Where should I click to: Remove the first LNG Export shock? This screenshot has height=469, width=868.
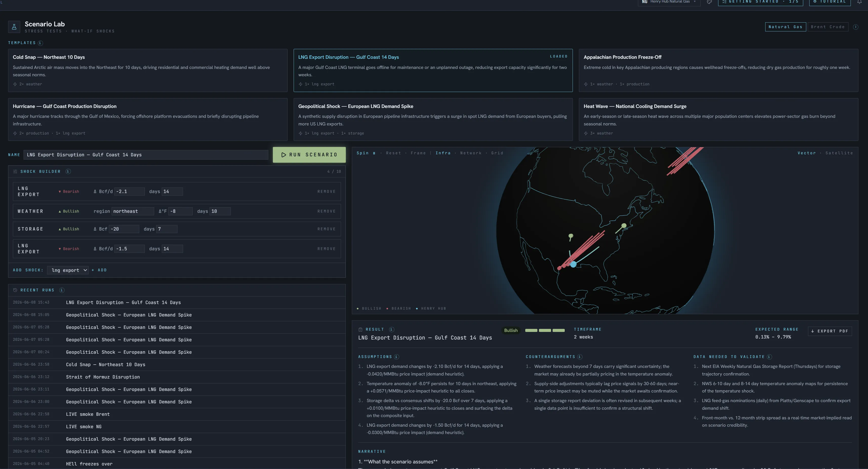click(326, 192)
